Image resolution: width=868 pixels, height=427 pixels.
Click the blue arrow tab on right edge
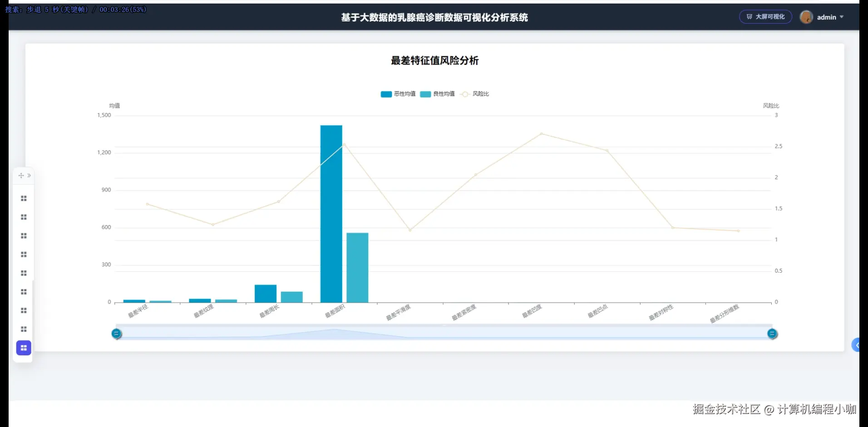click(x=856, y=345)
